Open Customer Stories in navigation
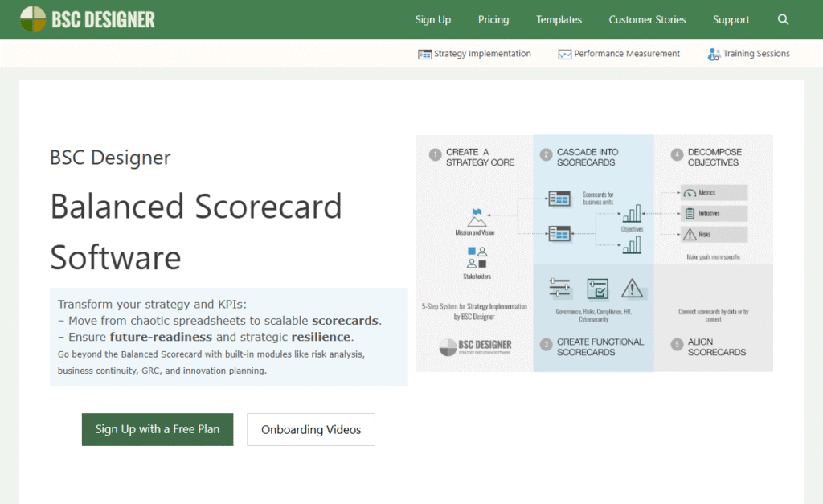This screenshot has height=504, width=823. click(x=647, y=19)
